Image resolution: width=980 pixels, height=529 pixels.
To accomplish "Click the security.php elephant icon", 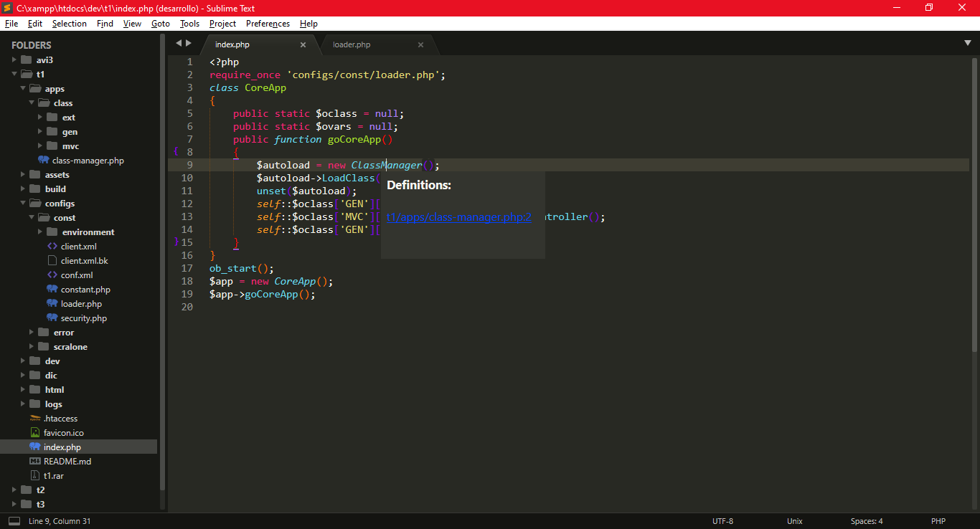I will click(x=52, y=318).
